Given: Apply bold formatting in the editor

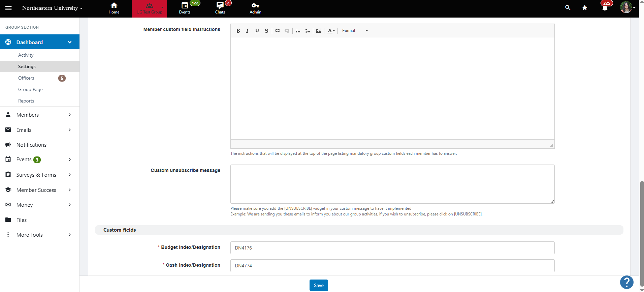Looking at the screenshot, I should [238, 31].
